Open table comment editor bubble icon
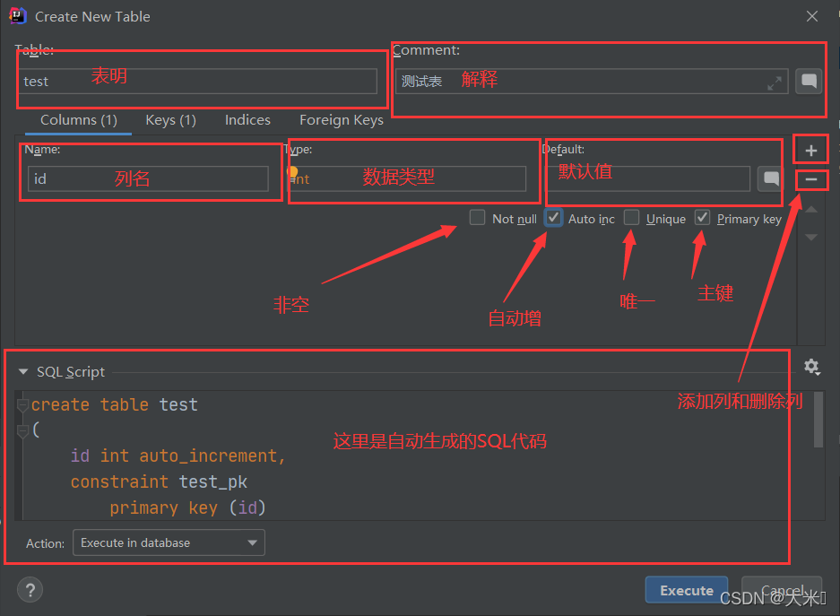The image size is (840, 616). coord(809,82)
